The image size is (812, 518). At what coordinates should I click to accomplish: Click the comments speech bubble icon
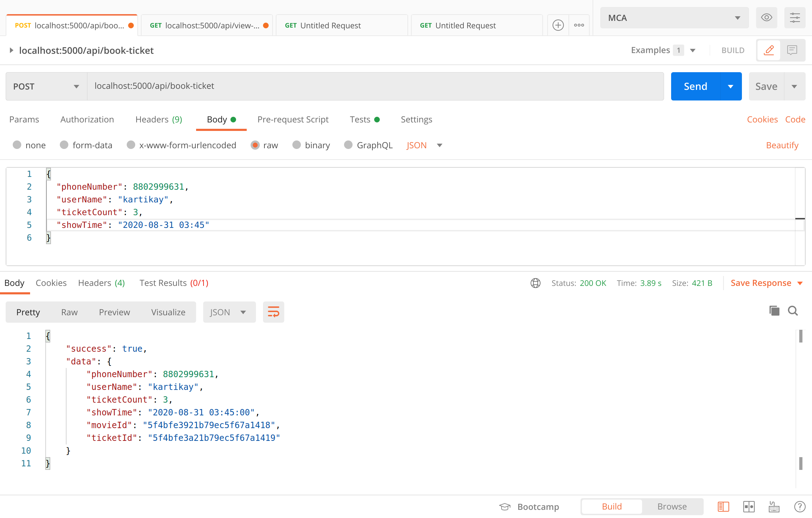(792, 50)
